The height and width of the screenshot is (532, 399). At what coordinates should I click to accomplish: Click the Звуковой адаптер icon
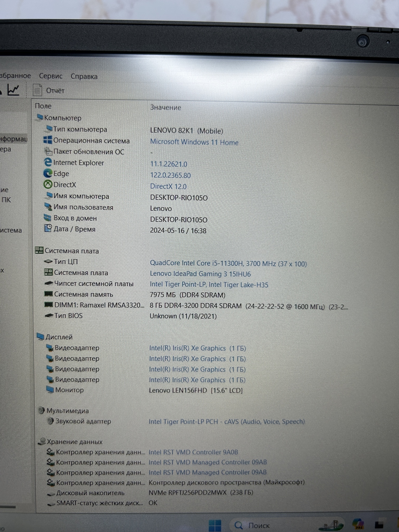pyautogui.click(x=51, y=421)
